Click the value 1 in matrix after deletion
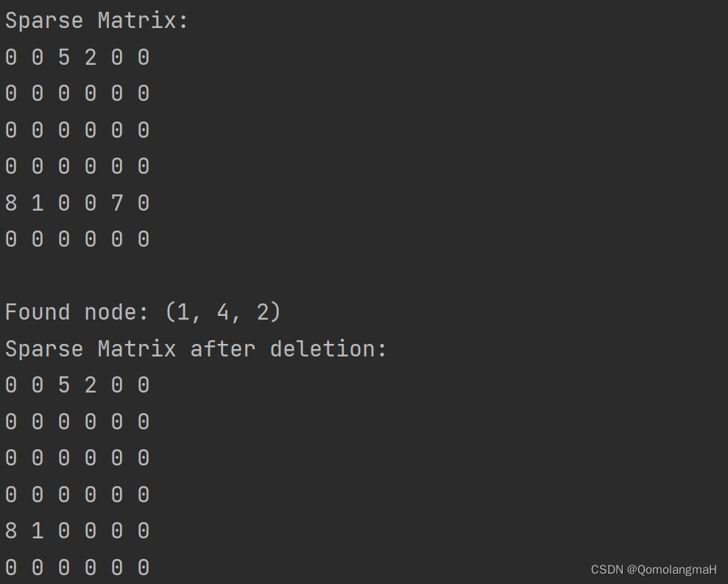The image size is (728, 584). point(38,530)
